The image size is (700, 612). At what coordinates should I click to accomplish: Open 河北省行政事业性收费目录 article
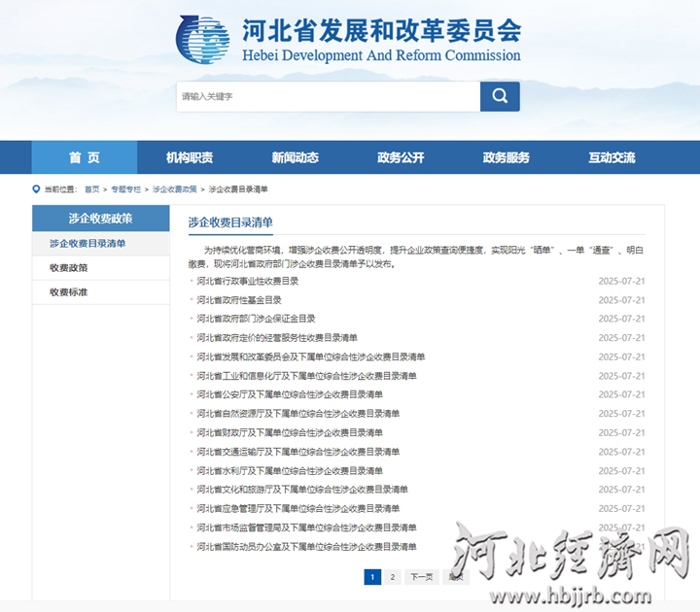247,281
